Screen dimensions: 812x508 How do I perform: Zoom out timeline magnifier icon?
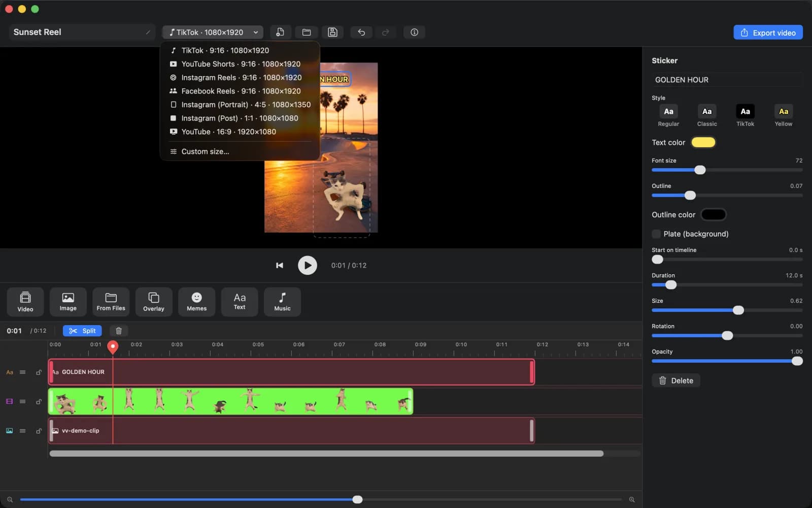(10, 499)
